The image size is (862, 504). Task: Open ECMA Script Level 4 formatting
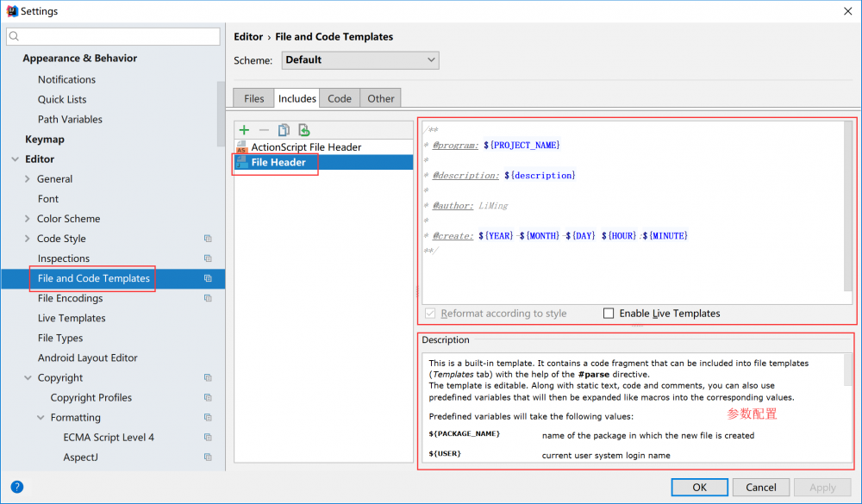coord(109,438)
